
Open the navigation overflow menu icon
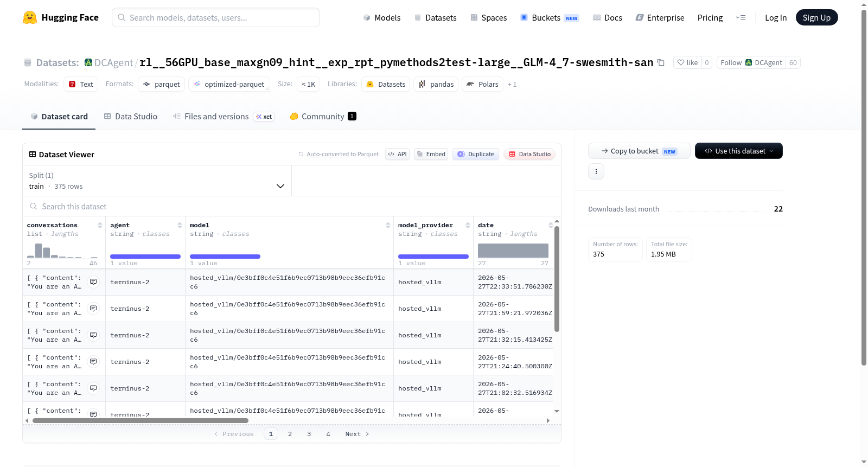click(741, 17)
